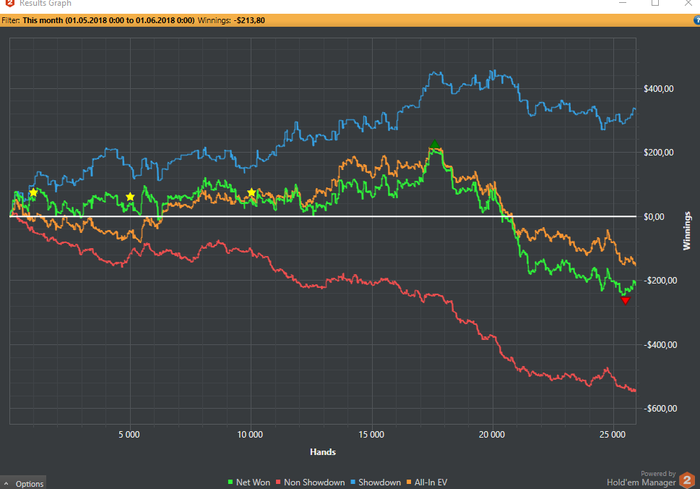Viewport: 700px width, 489px height.
Task: Click the Winnings vertical axis title
Action: point(687,231)
